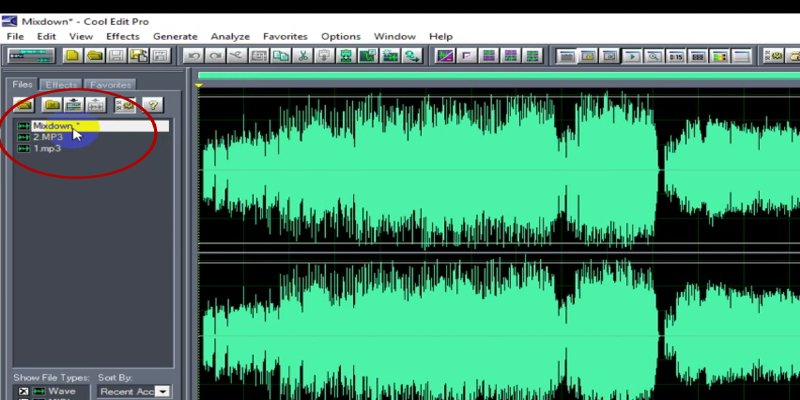Open the Generate menu
Image resolution: width=800 pixels, height=400 pixels.
point(175,36)
